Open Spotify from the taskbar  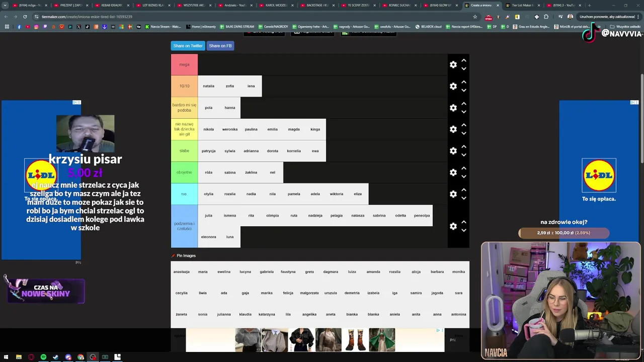coord(43,357)
